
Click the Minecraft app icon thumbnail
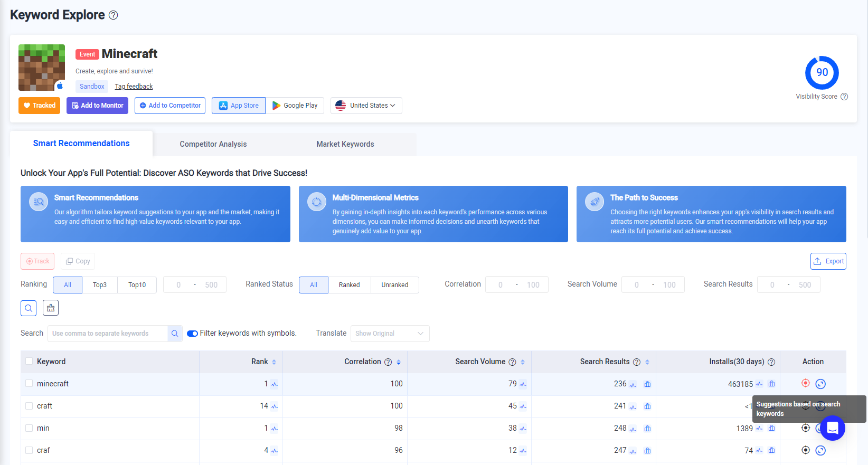click(x=42, y=68)
